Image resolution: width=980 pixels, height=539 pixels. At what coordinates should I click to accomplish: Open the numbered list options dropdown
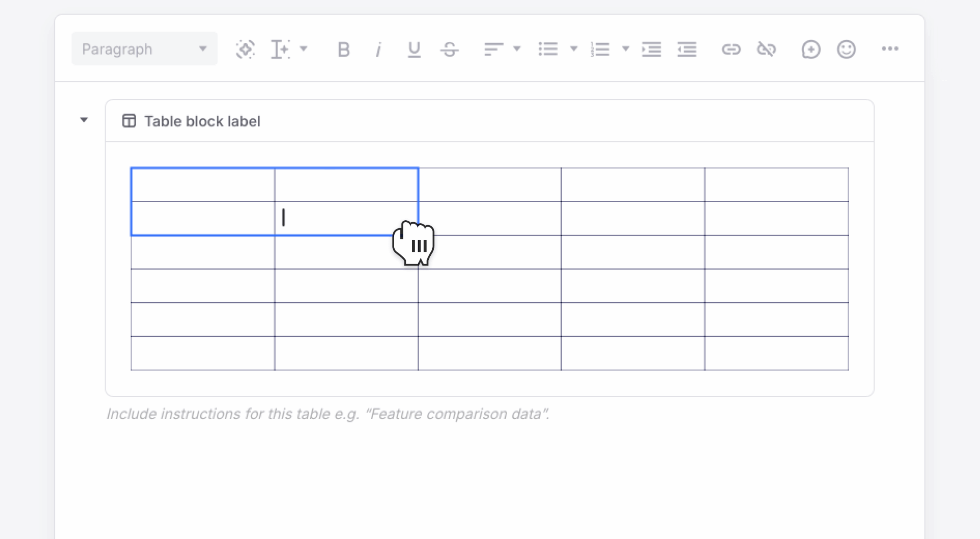coord(625,49)
